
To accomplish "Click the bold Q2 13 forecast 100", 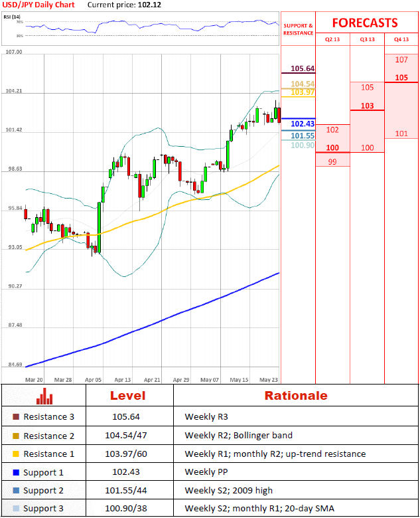I will tap(332, 147).
